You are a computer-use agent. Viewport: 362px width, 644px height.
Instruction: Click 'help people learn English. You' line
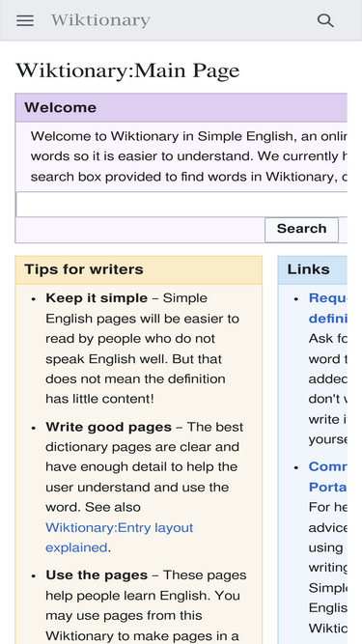click(x=143, y=595)
